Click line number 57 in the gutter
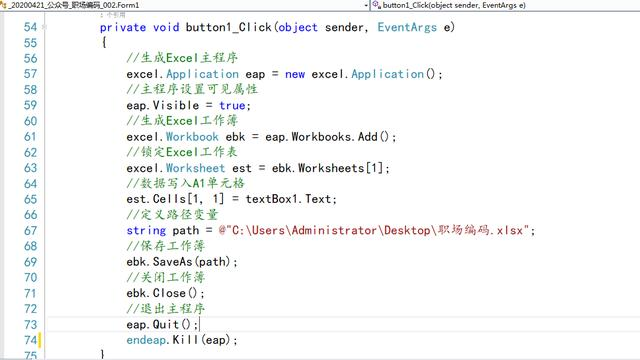The image size is (640, 360). coord(31,74)
